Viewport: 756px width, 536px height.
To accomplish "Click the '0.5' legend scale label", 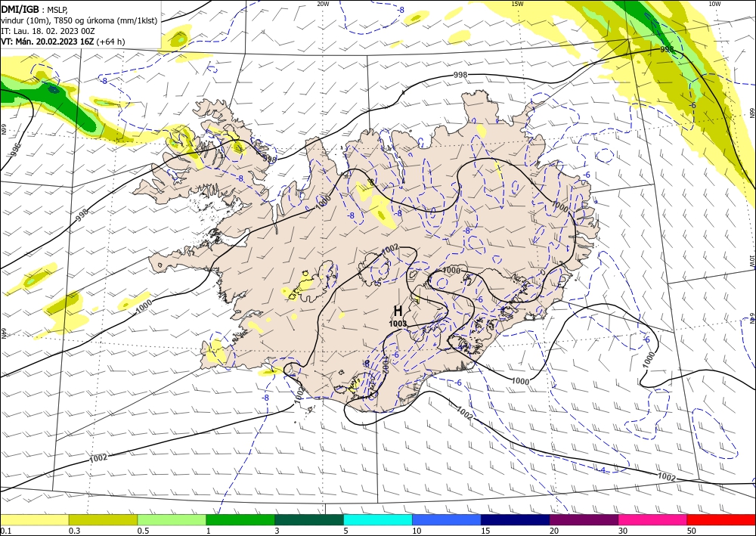I will click(143, 531).
